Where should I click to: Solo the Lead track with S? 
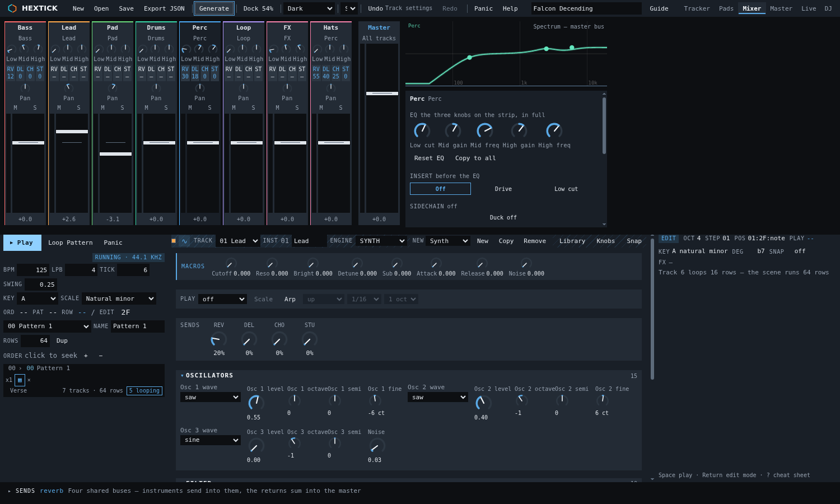pos(78,108)
